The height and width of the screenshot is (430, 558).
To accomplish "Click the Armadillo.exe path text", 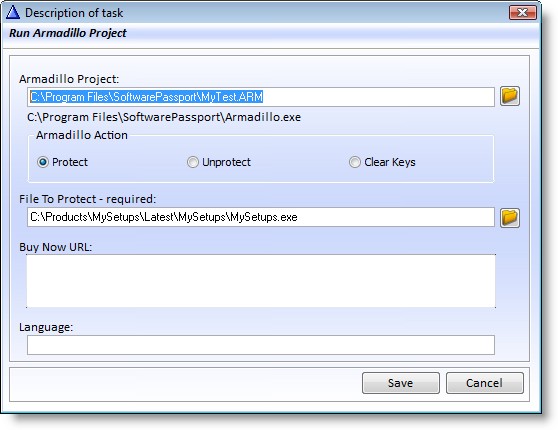I will (164, 117).
